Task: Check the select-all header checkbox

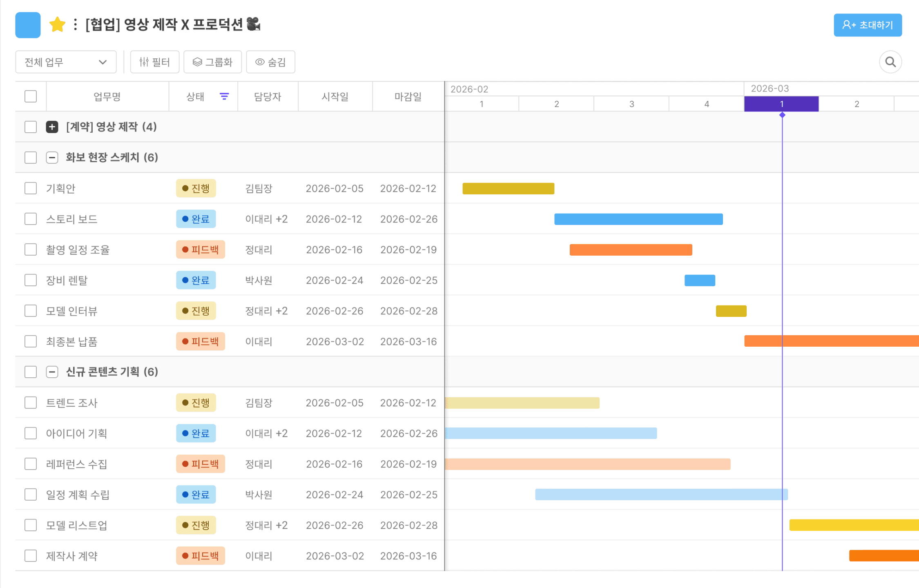Action: point(31,96)
